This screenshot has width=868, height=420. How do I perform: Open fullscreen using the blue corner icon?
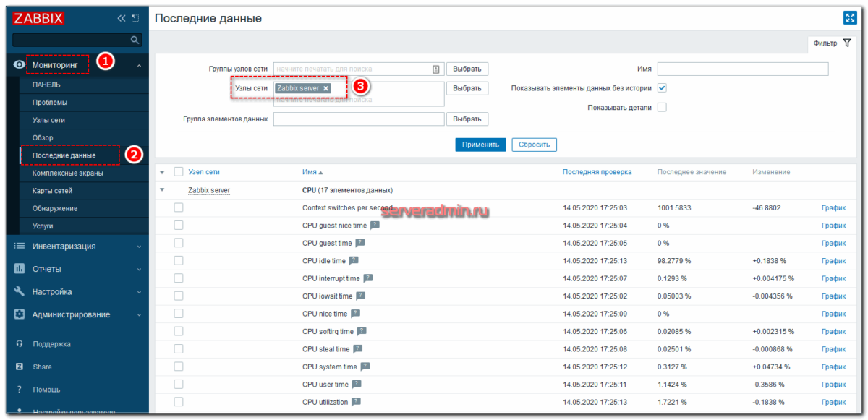tap(850, 17)
